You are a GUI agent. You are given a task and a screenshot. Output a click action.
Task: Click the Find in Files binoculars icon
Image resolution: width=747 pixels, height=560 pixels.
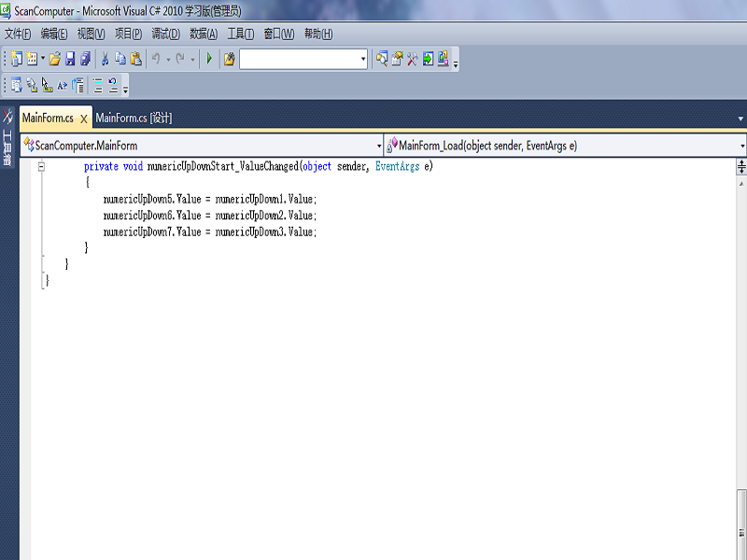(229, 59)
